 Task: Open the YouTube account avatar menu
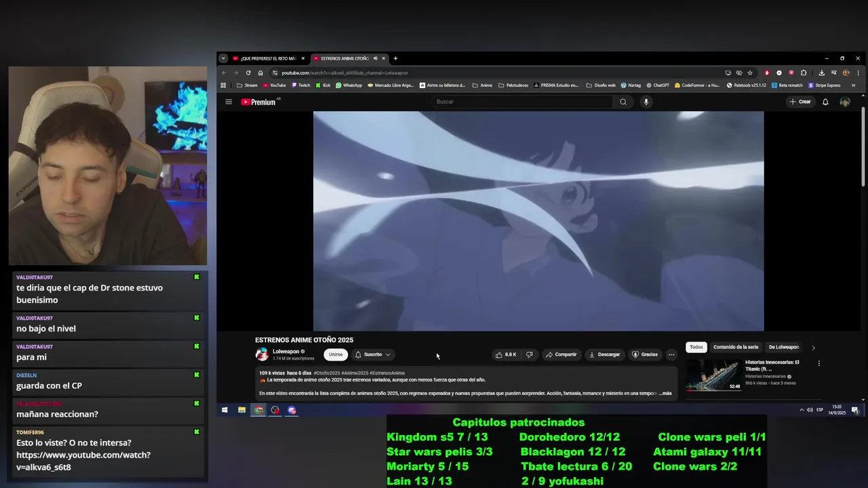click(x=845, y=102)
